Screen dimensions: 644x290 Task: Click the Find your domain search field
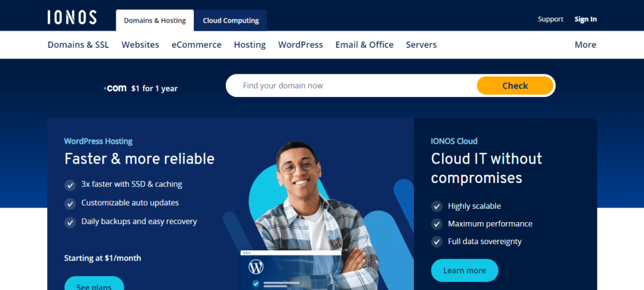coord(351,86)
